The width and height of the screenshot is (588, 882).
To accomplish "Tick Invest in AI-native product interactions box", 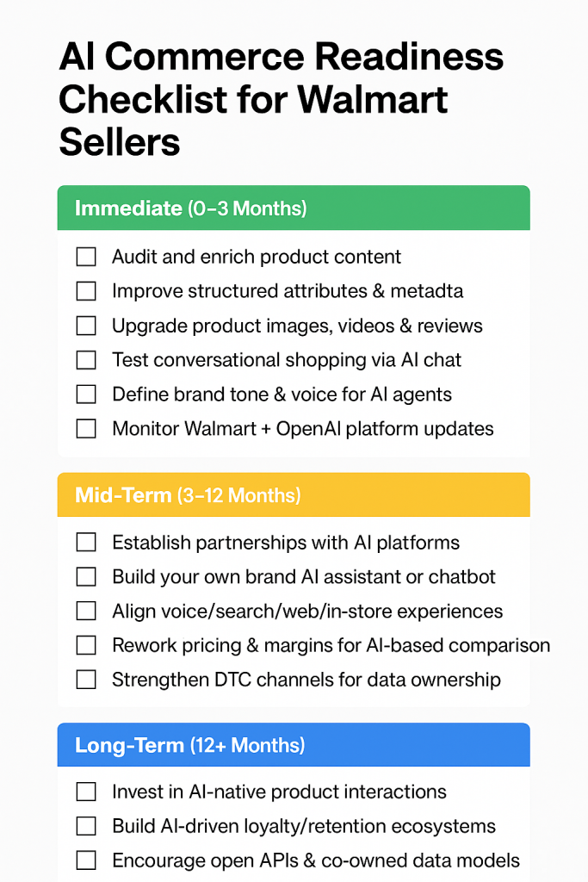I will coord(86,792).
